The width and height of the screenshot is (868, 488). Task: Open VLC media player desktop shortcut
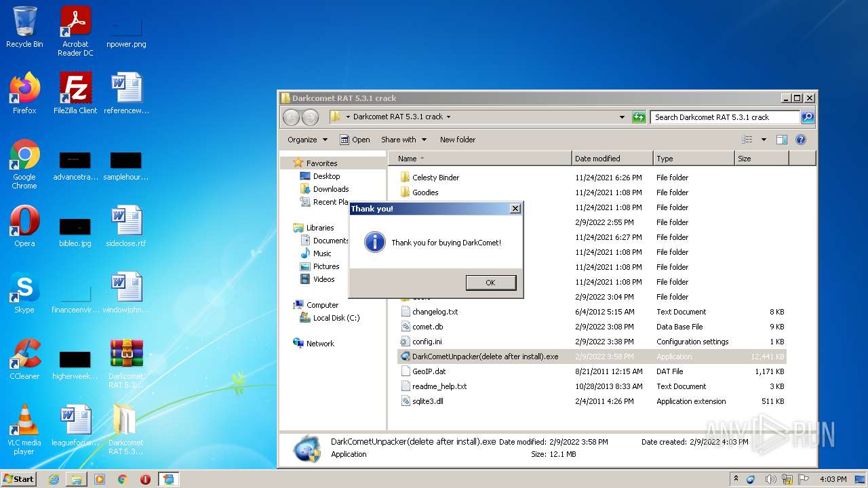coord(24,430)
